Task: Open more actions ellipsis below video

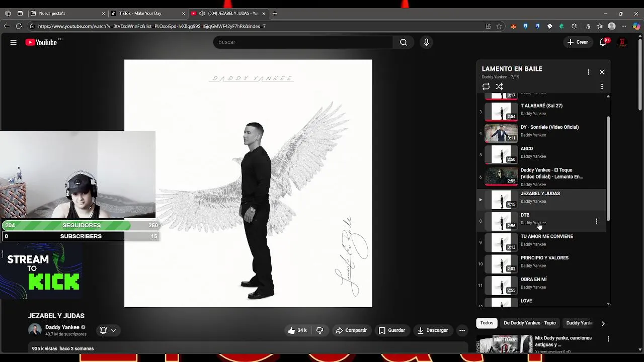Action: [462, 330]
